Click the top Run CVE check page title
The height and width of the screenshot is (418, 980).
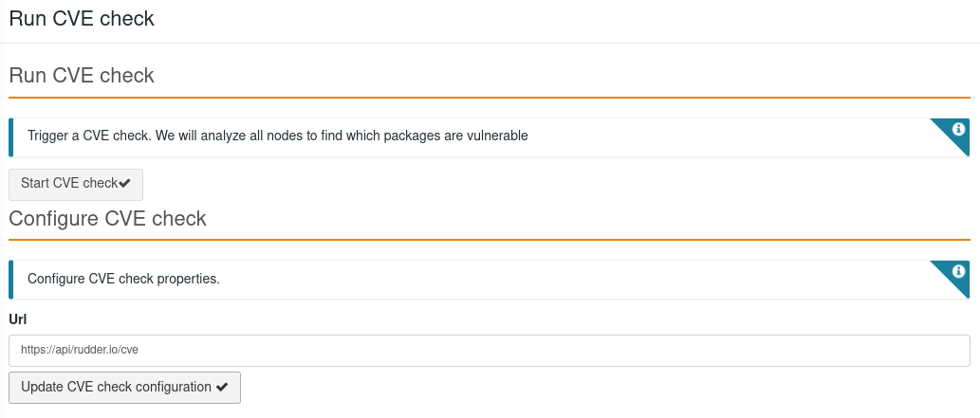click(82, 18)
